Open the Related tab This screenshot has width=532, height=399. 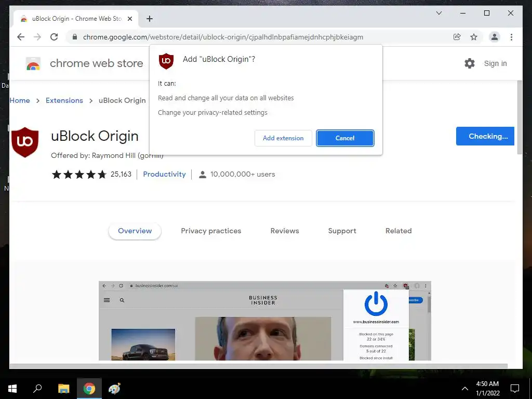(x=398, y=231)
